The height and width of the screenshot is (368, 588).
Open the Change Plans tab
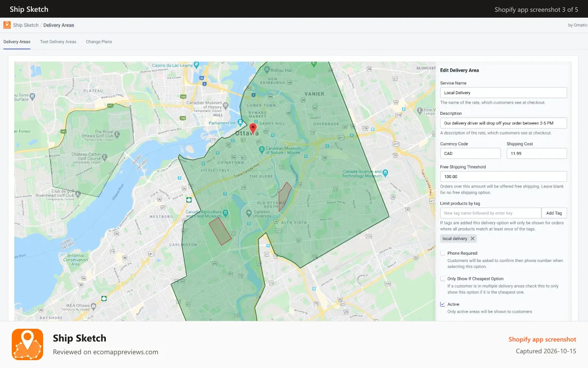(x=99, y=42)
